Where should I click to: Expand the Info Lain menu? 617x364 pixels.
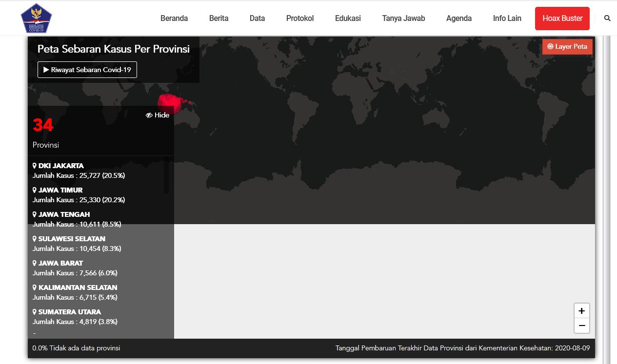(507, 19)
